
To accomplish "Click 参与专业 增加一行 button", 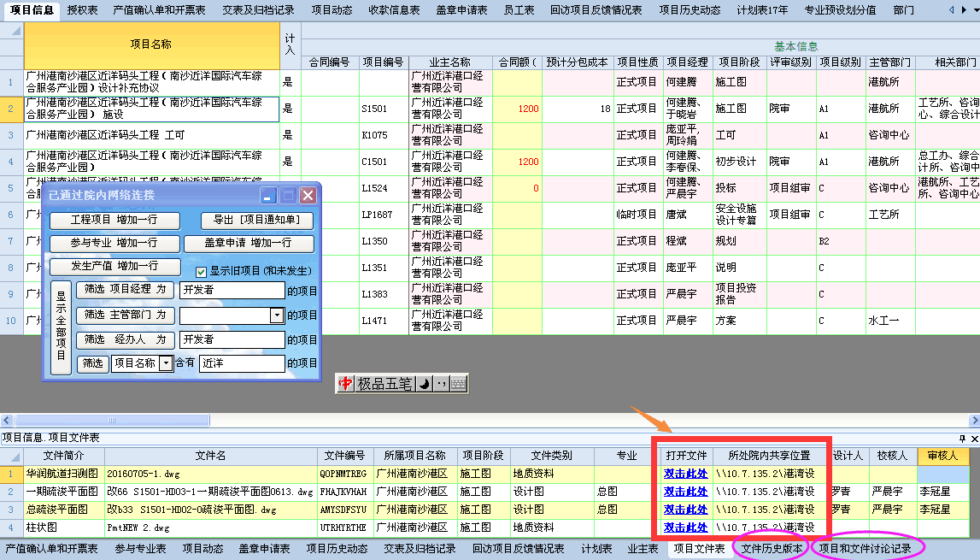I will tap(114, 243).
